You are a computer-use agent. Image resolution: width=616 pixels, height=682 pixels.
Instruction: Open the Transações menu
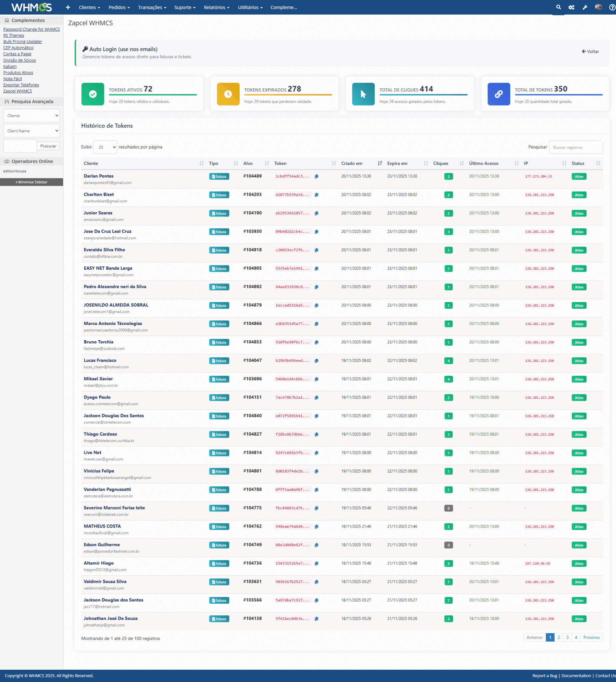tap(152, 7)
